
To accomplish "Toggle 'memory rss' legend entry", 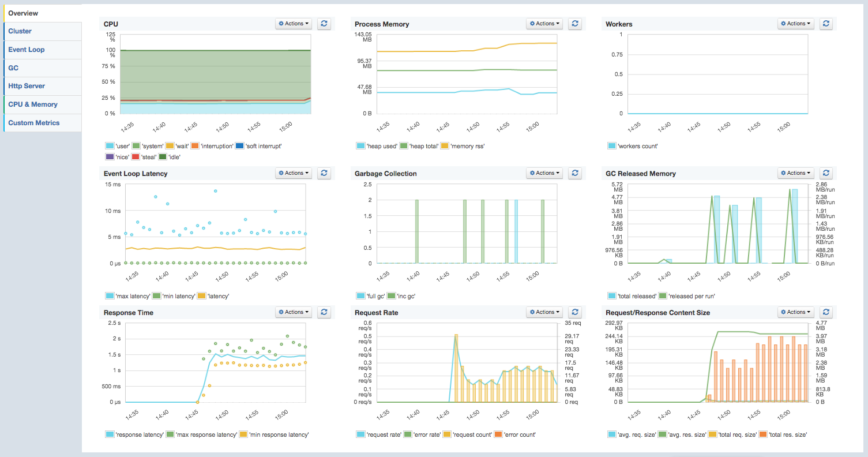I will coord(463,147).
